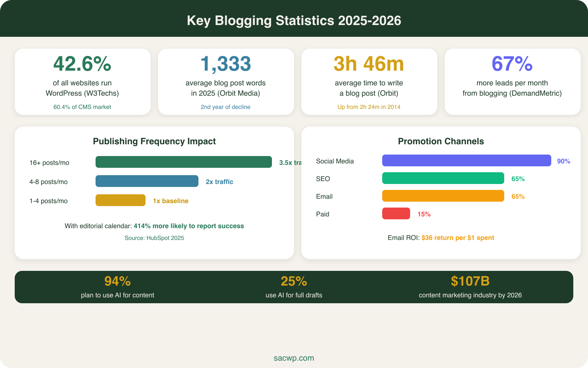Select the 4-8 posts/mo blue bar
588x368 pixels.
147,181
